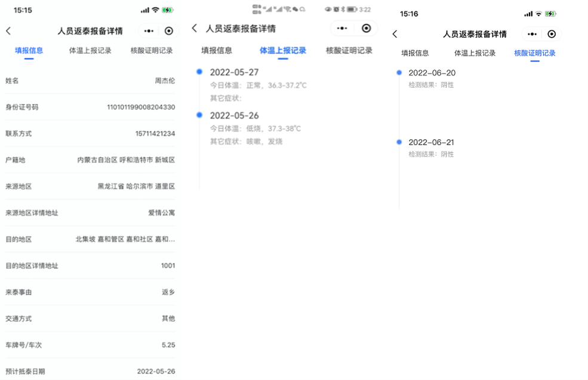Switch to 核酸证明记录 tab in middle screen

tap(349, 50)
